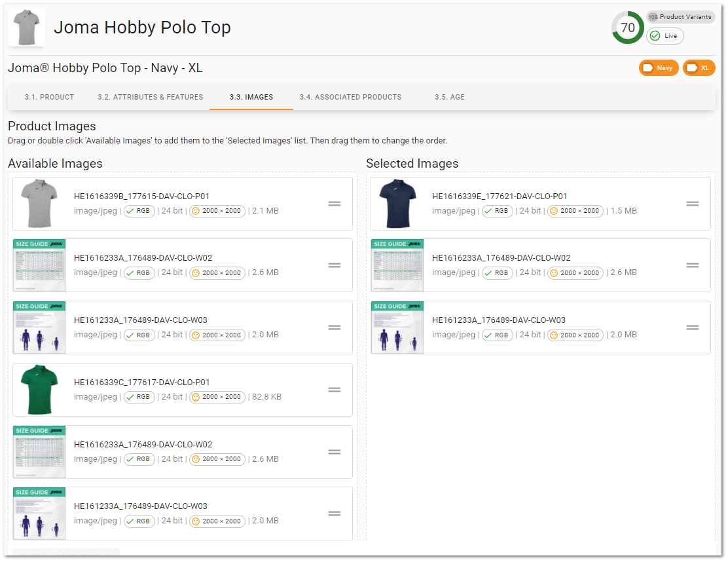Viewport: 728px width, 562px height.
Task: Click the 82.8 KB file size text
Action: point(266,397)
